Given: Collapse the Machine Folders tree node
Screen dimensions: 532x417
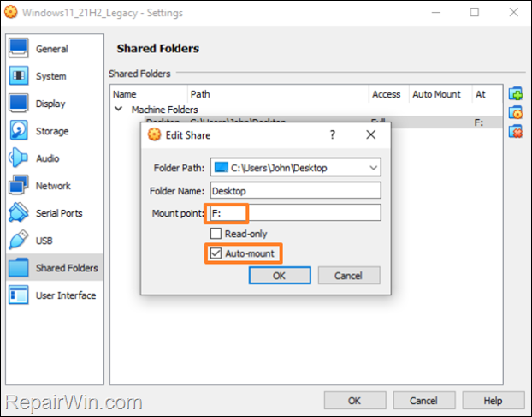Looking at the screenshot, I should 118,109.
